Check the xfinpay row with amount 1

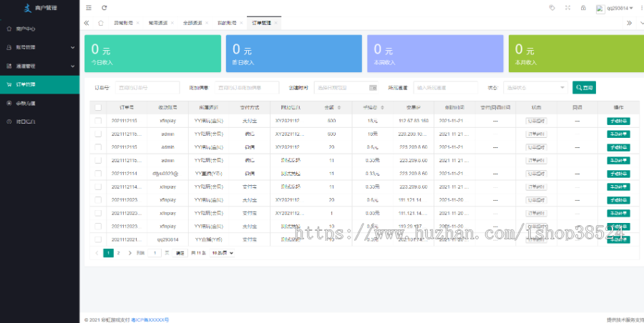click(x=98, y=213)
